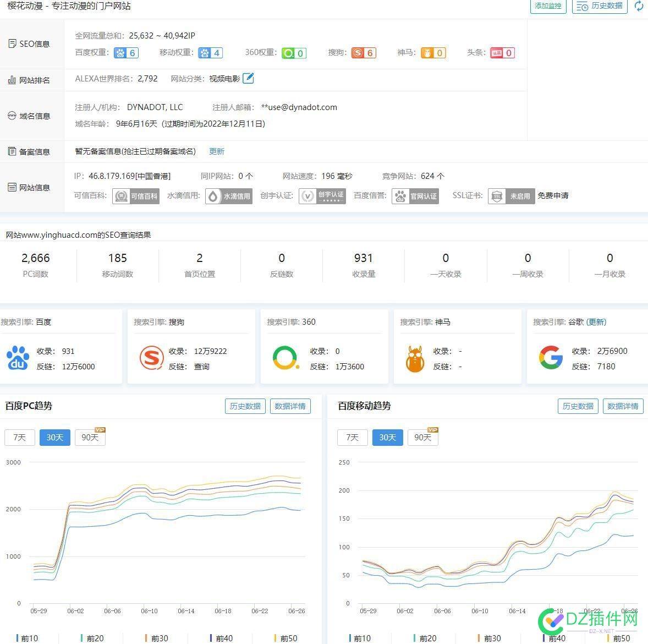Click the Sogou weight badge showing 6
The width and height of the screenshot is (648, 644).
pyautogui.click(x=364, y=53)
